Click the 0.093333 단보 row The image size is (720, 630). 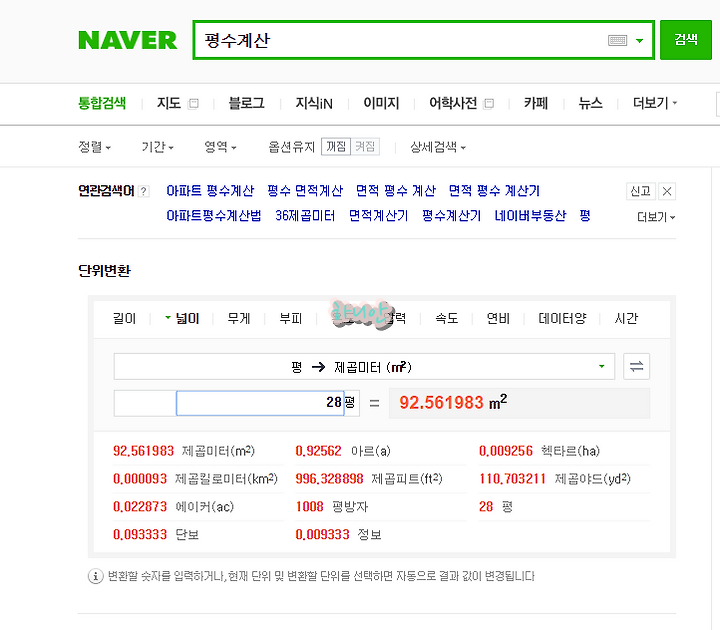156,534
